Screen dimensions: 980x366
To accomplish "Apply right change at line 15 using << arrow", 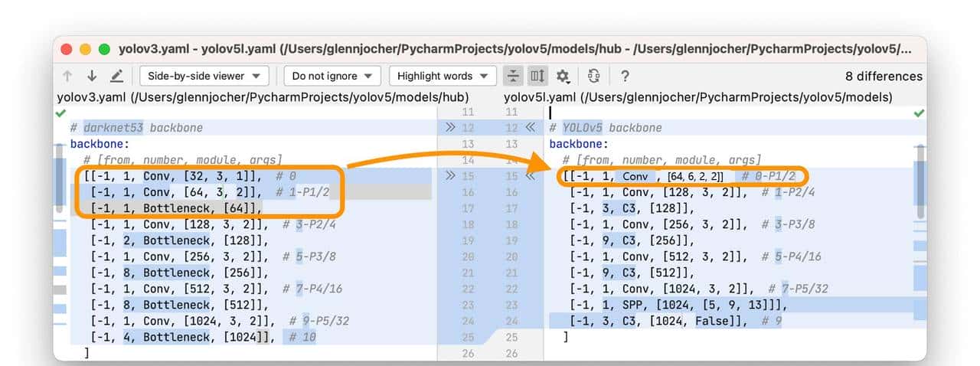I will point(530,176).
